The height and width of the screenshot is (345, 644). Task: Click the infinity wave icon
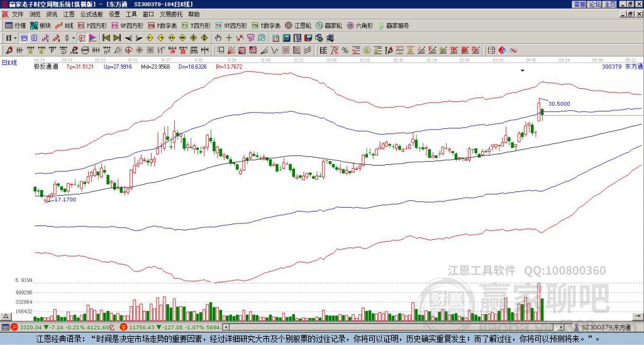click(513, 50)
